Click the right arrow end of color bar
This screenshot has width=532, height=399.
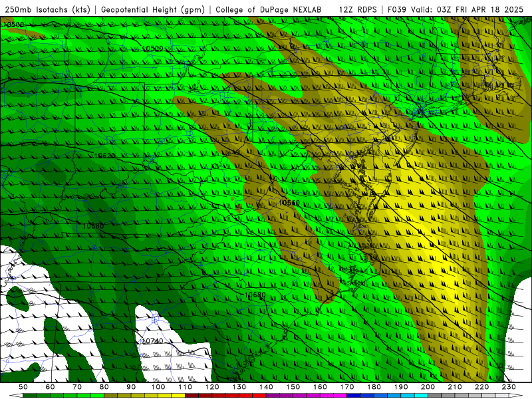click(516, 396)
